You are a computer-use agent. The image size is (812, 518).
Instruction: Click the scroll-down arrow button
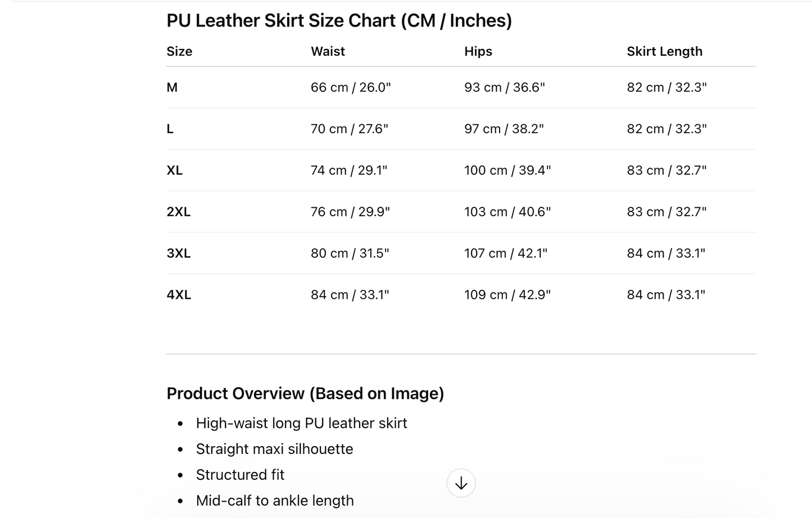pyautogui.click(x=461, y=483)
